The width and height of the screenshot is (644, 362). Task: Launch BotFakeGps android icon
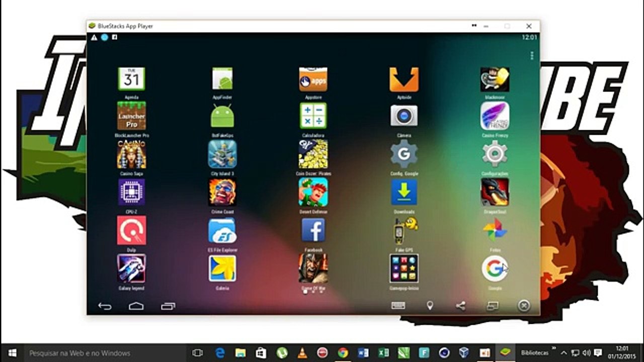click(x=222, y=116)
